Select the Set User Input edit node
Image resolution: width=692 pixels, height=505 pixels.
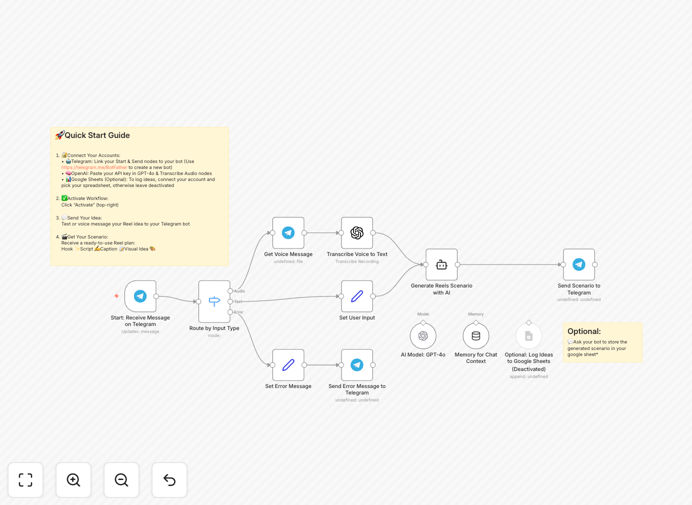point(357,296)
